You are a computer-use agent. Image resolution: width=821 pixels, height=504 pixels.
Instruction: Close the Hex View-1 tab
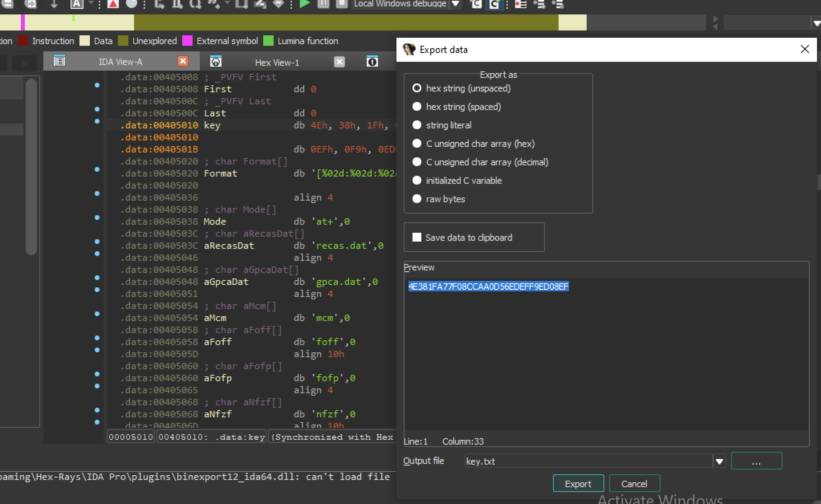click(x=339, y=61)
